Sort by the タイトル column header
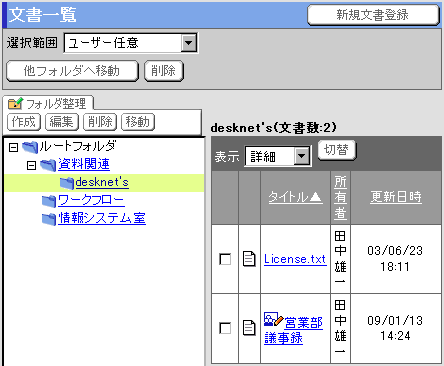 tap(295, 197)
